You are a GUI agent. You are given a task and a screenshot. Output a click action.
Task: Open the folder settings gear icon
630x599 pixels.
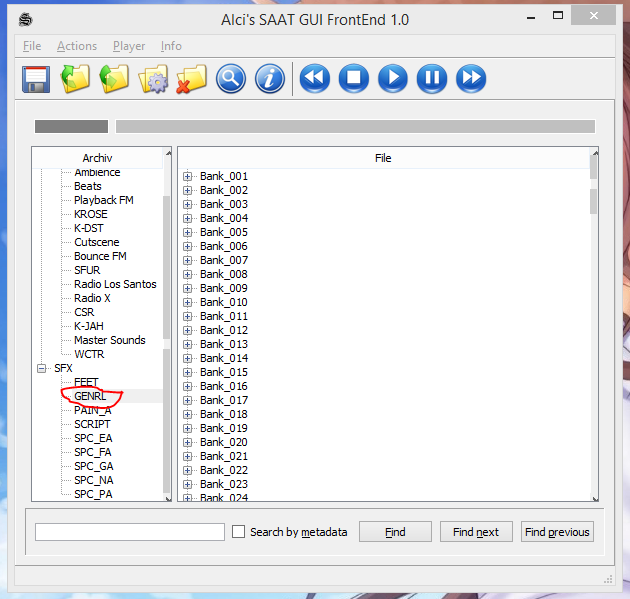(153, 79)
